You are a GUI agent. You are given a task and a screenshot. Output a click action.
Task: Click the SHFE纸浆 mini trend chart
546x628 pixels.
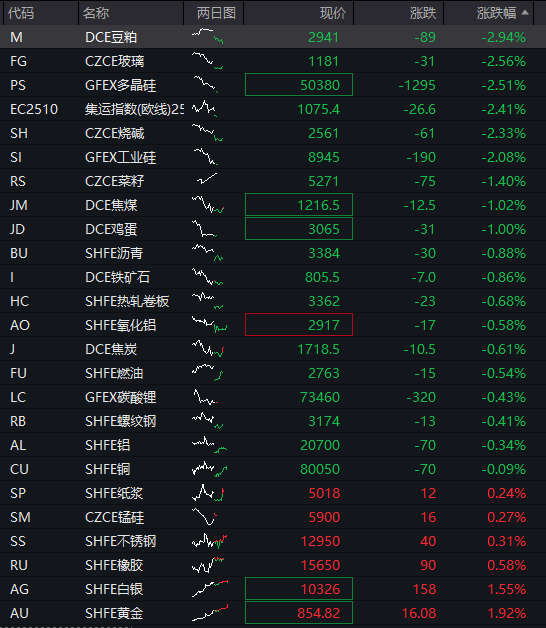click(208, 493)
